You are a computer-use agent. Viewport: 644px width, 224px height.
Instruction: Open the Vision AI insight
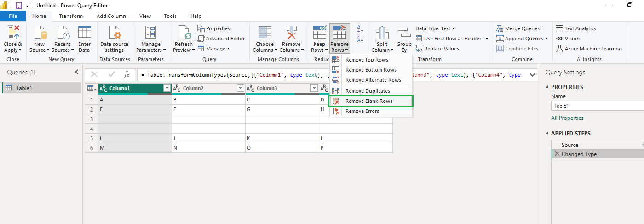tap(568, 39)
